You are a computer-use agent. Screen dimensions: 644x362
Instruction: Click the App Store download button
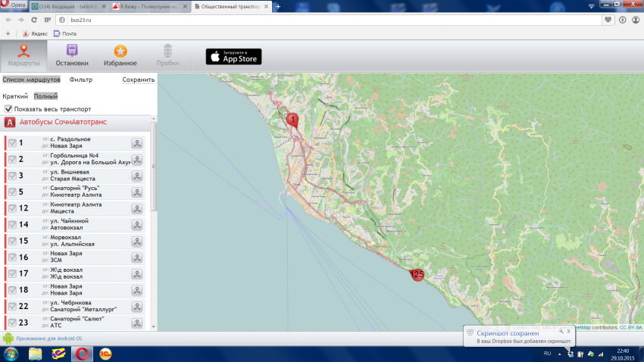click(x=233, y=56)
